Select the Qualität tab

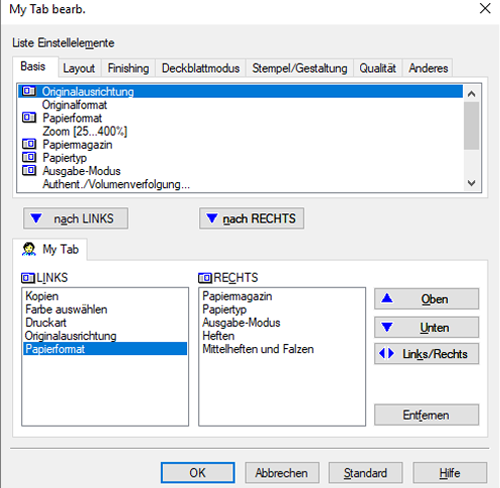tap(378, 68)
